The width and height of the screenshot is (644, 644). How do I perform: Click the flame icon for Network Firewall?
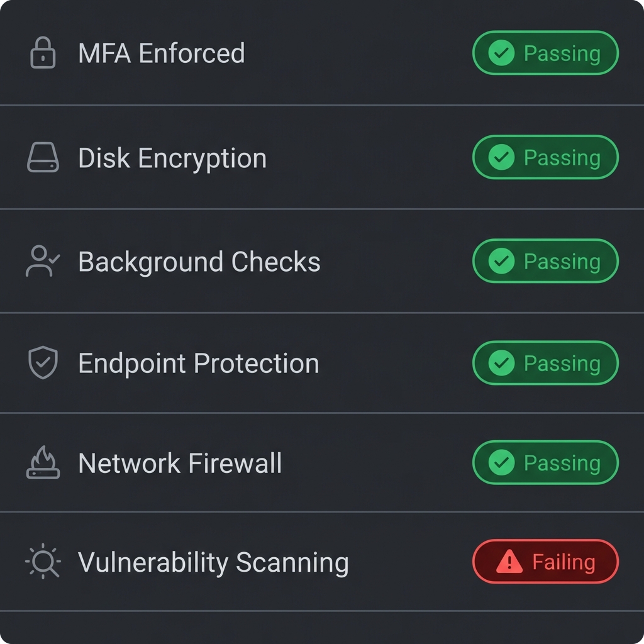[43, 464]
